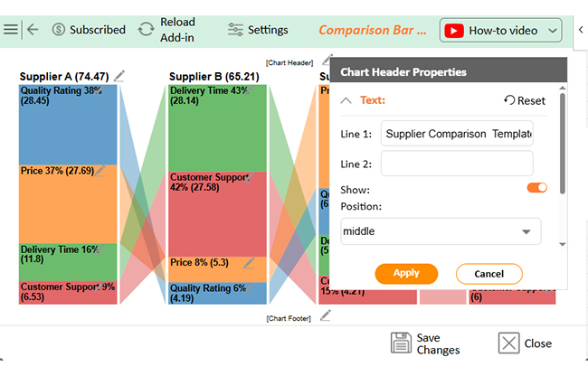
Task: Edit the Chart Footer pencil icon
Action: click(x=326, y=315)
